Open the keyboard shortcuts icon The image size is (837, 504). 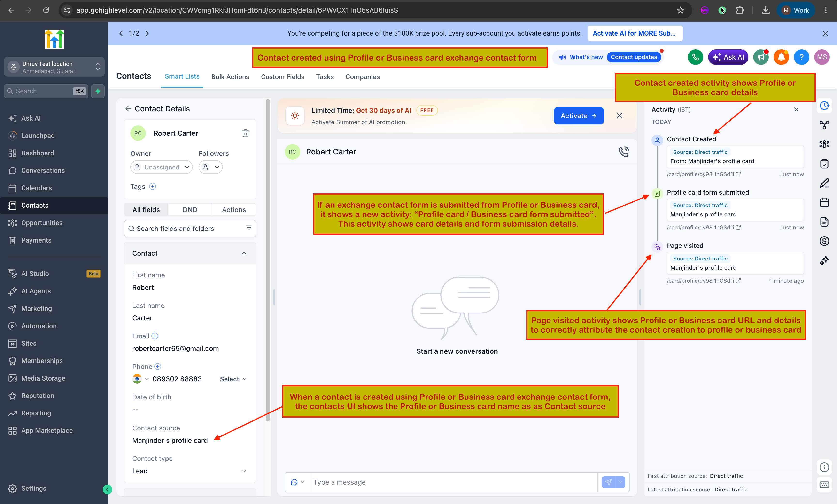tap(824, 485)
